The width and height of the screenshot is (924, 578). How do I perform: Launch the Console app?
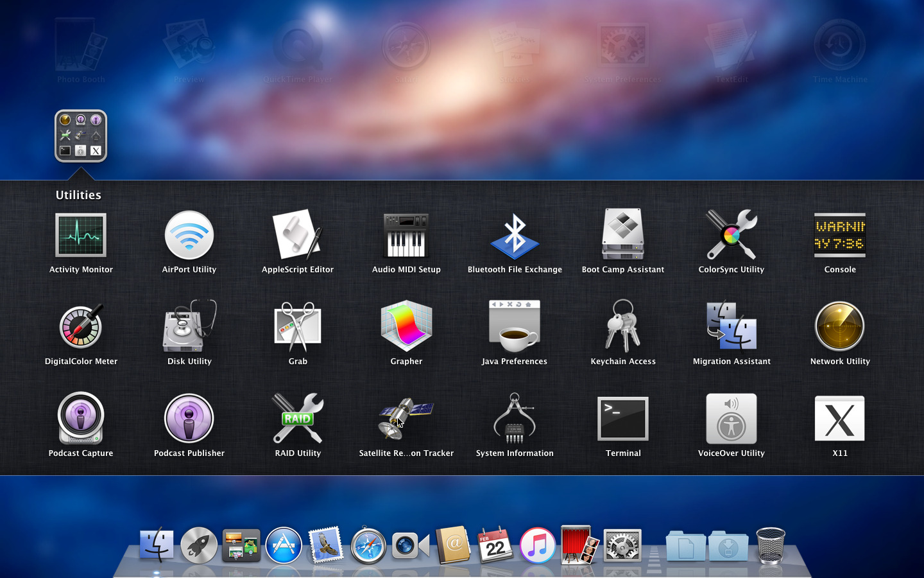pyautogui.click(x=840, y=236)
